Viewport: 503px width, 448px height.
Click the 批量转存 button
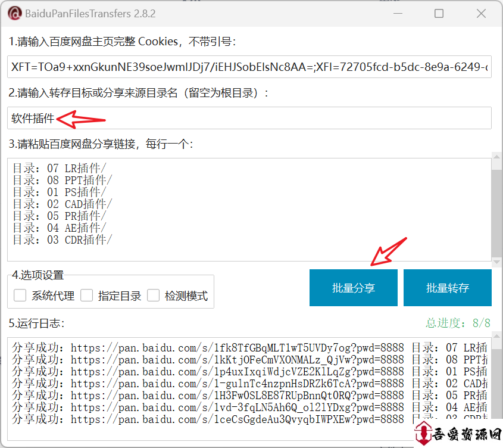click(x=448, y=288)
